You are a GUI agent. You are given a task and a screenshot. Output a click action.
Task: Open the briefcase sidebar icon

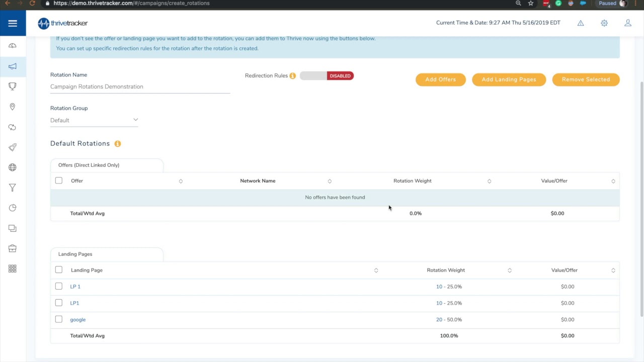pyautogui.click(x=13, y=248)
